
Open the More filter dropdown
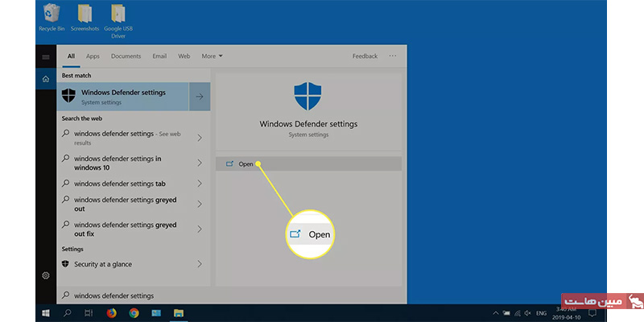coord(212,56)
